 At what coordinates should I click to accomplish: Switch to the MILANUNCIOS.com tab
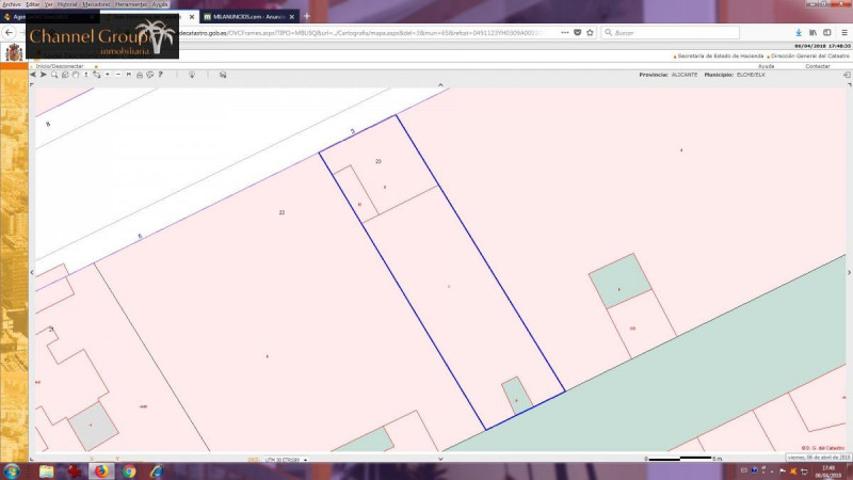[243, 17]
